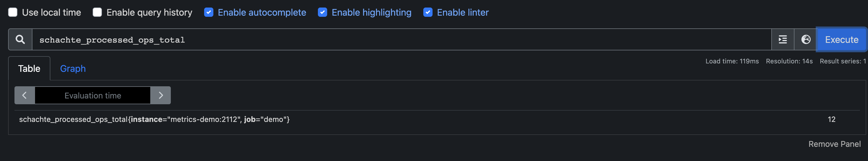Click the result value 12
The image size is (868, 161).
(831, 119)
